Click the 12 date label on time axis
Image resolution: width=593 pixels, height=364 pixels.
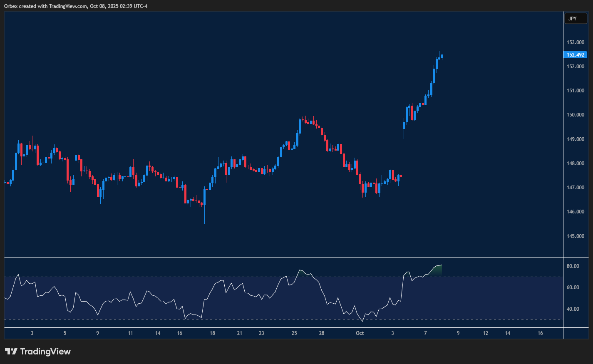(x=486, y=333)
